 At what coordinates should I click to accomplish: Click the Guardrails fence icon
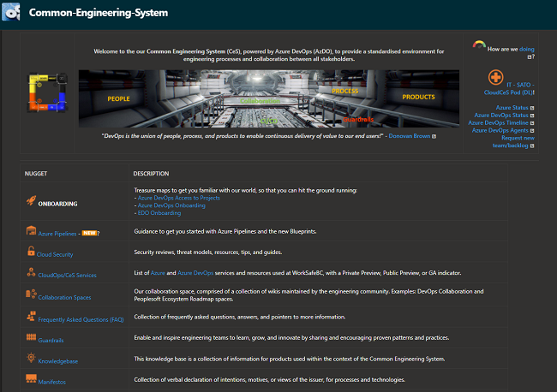tap(31, 337)
